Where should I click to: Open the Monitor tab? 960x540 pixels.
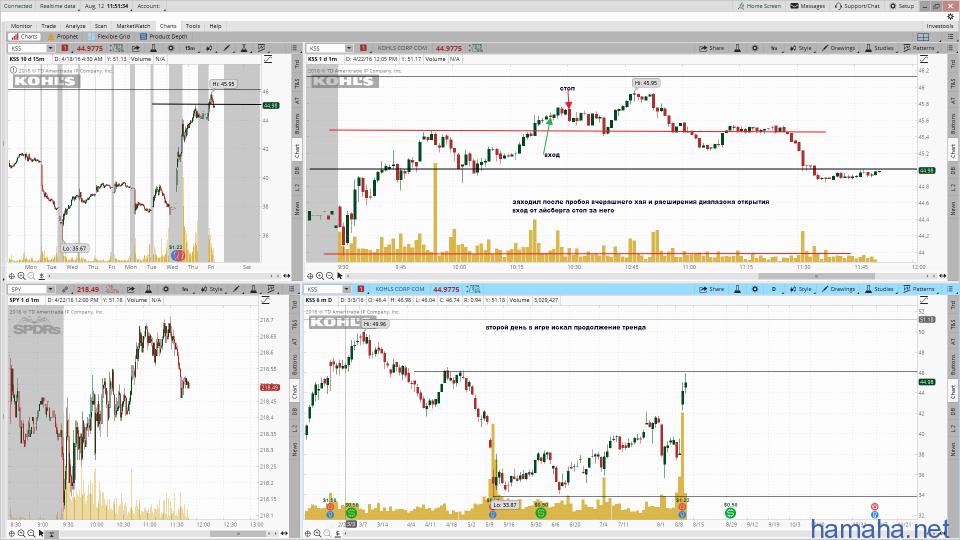pos(21,26)
